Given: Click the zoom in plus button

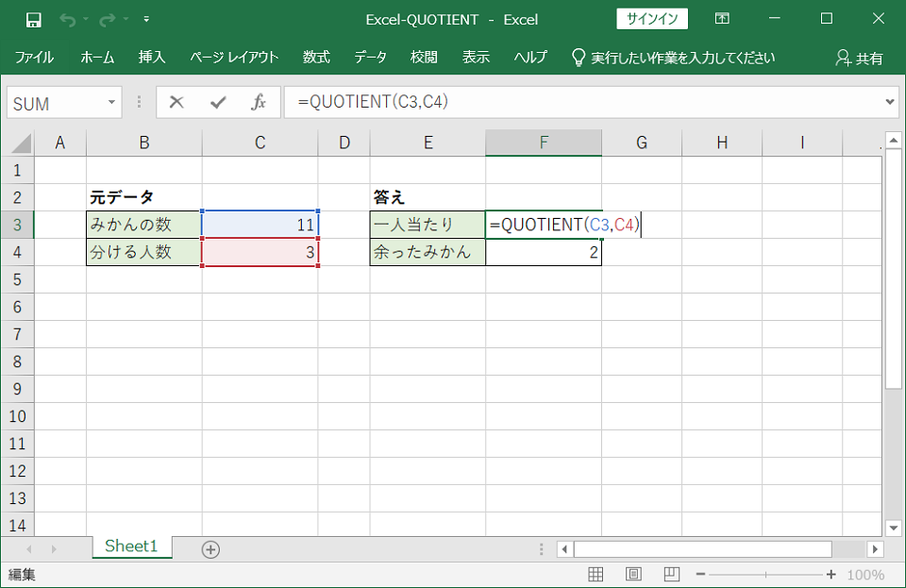Looking at the screenshot, I should pyautogui.click(x=830, y=575).
